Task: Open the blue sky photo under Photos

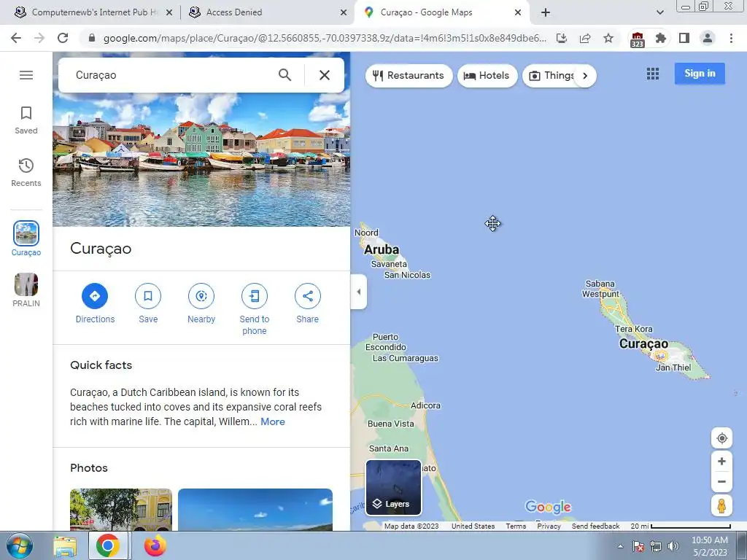Action: [255, 510]
